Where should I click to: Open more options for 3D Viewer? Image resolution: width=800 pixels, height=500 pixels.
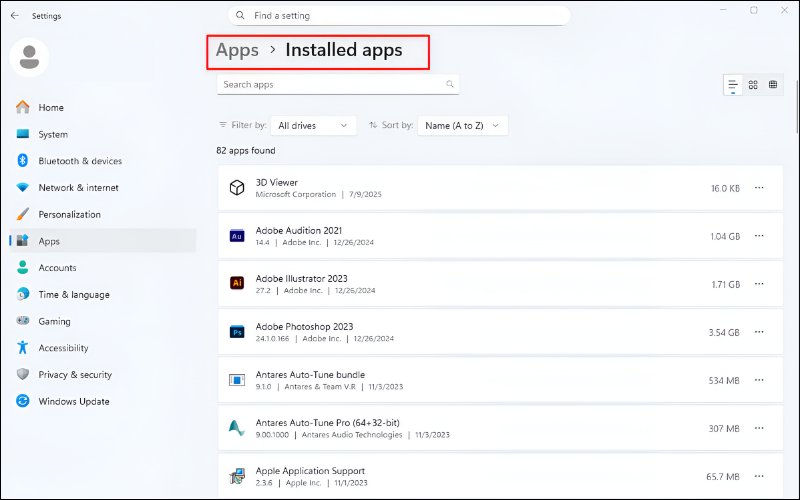(759, 188)
